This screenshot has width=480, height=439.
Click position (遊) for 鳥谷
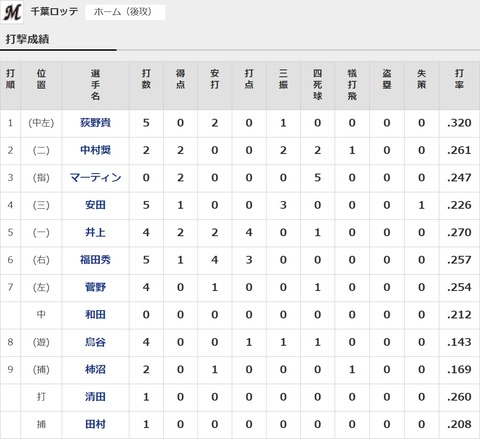tap(41, 342)
